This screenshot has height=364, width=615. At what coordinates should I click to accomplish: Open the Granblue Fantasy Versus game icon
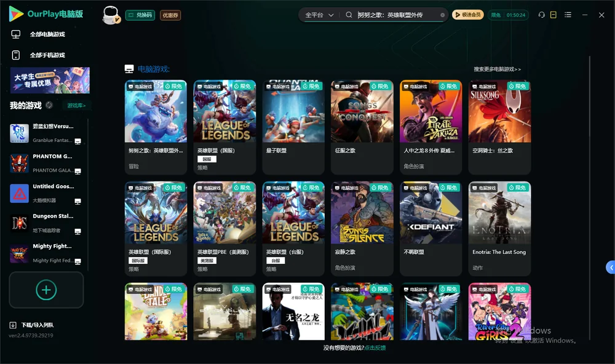(x=19, y=133)
